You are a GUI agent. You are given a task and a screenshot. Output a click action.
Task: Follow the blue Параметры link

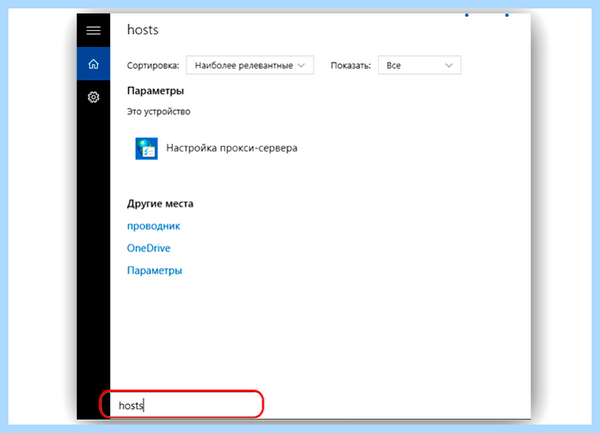(x=155, y=270)
